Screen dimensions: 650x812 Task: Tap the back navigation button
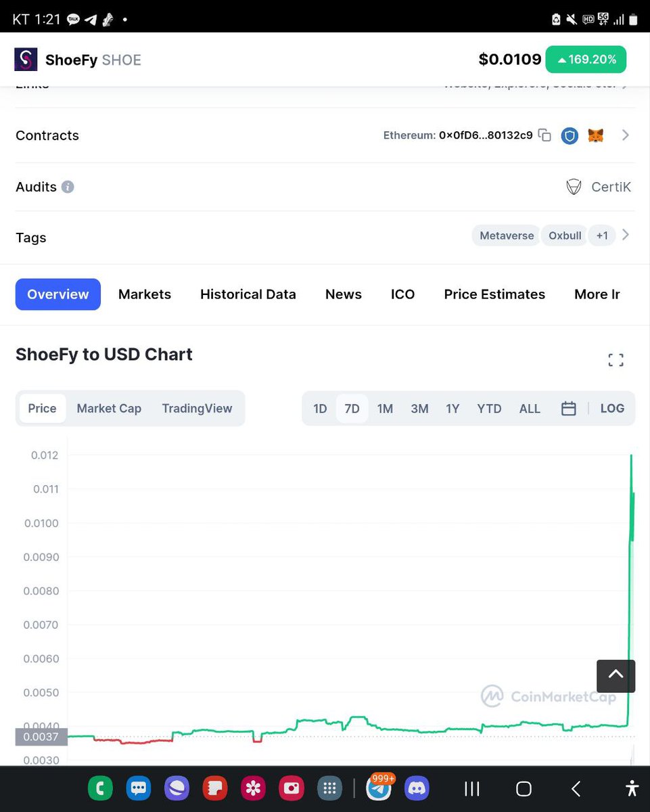[x=576, y=788]
